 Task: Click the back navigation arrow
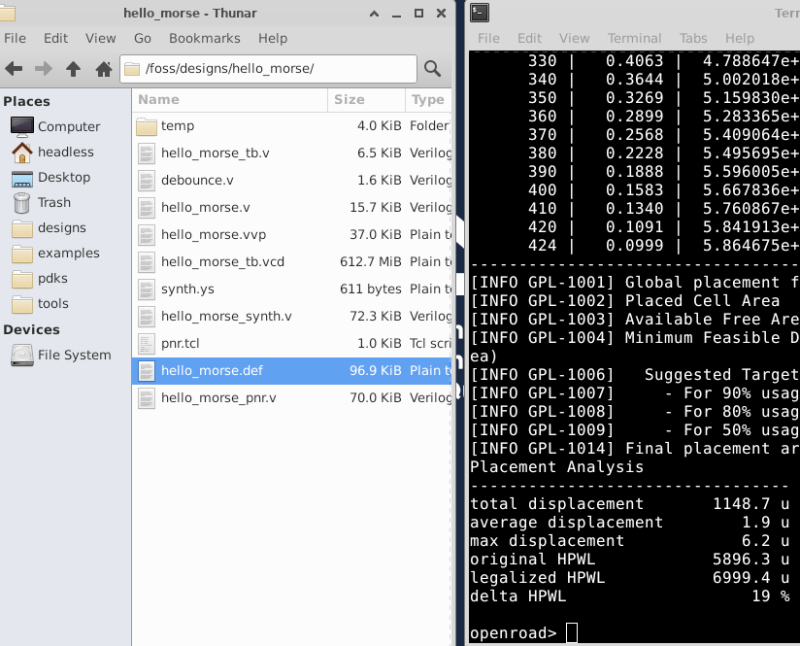(x=14, y=69)
